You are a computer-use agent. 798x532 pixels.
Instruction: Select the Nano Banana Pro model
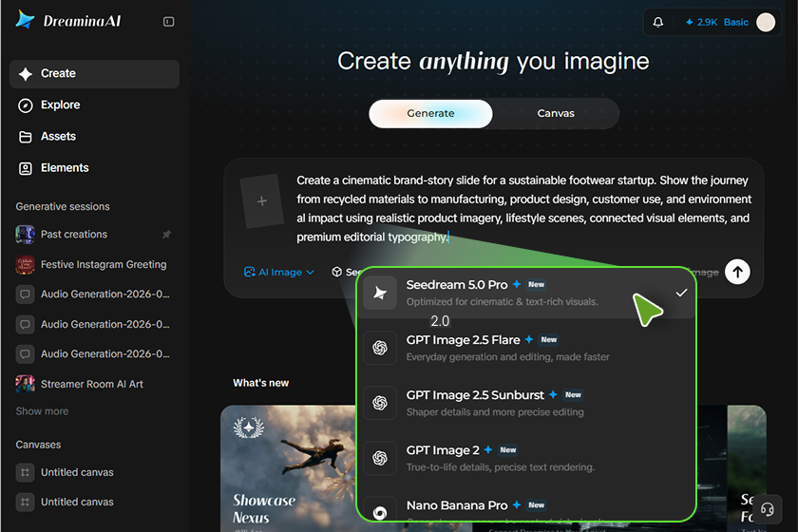526,508
